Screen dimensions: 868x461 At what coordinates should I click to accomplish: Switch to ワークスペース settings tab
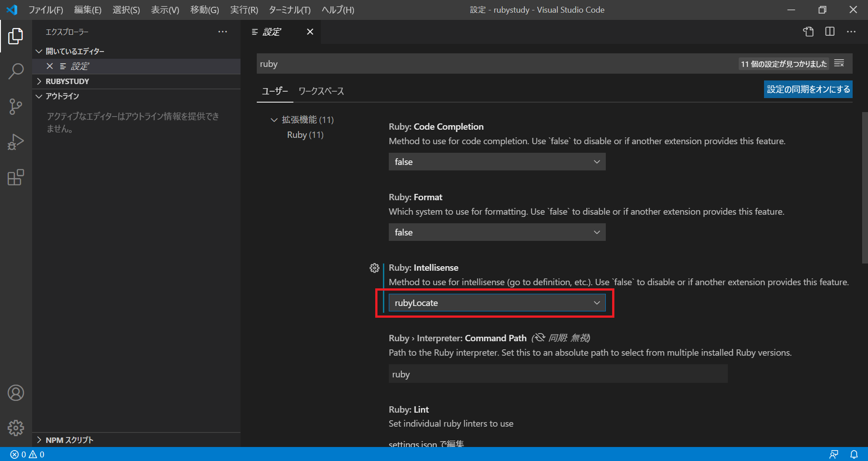321,91
